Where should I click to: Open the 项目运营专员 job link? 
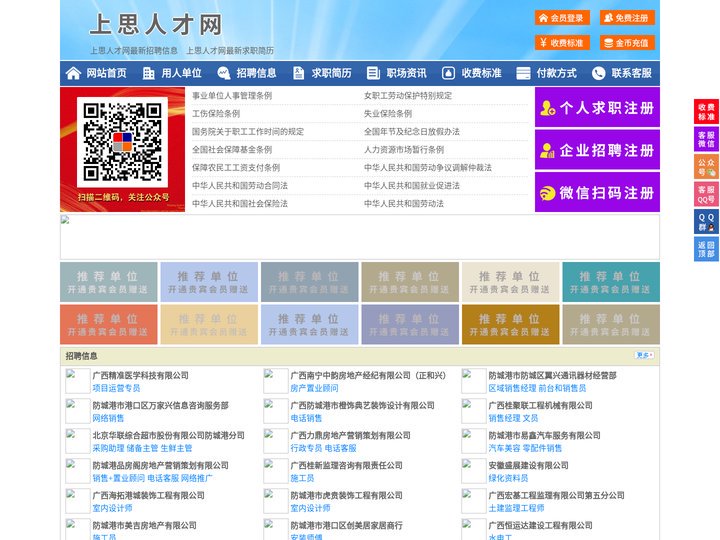click(x=116, y=388)
